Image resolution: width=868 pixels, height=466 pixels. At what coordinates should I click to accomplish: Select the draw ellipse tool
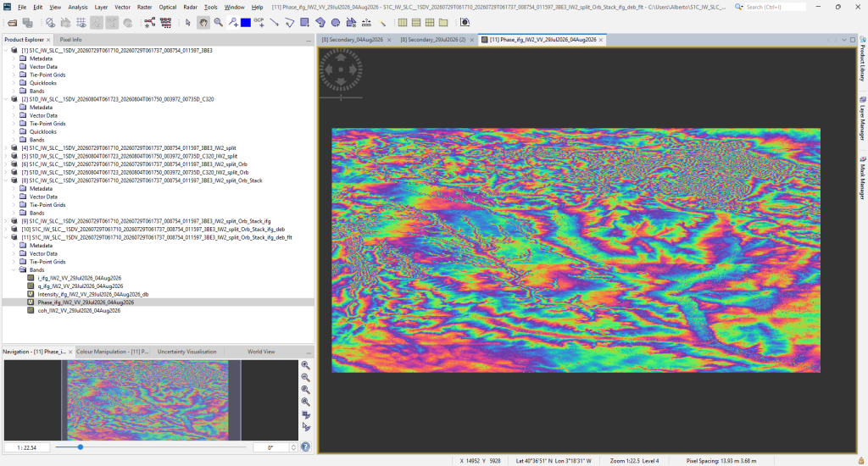tap(336, 23)
